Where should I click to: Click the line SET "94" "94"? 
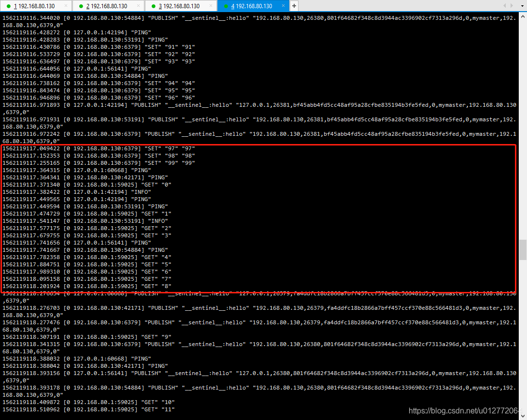pyautogui.click(x=99, y=83)
